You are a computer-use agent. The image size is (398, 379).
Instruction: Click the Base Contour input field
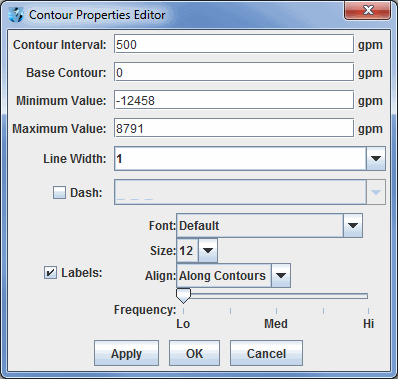234,72
